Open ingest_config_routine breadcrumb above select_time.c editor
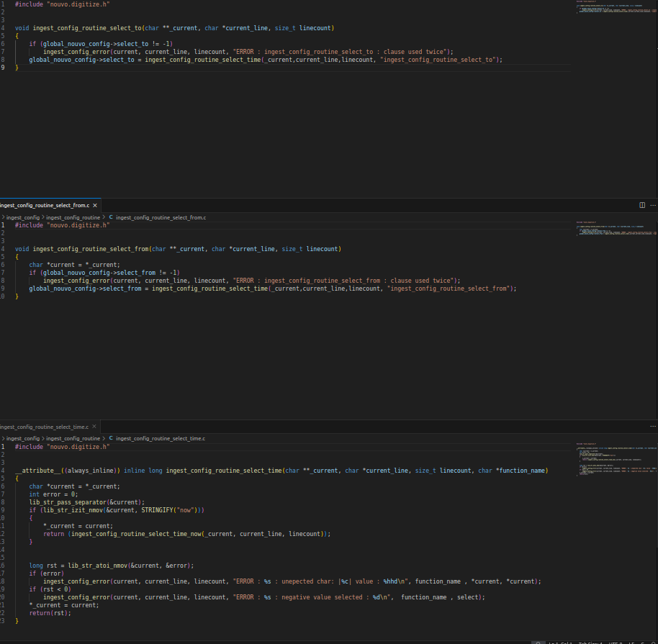 [73, 438]
